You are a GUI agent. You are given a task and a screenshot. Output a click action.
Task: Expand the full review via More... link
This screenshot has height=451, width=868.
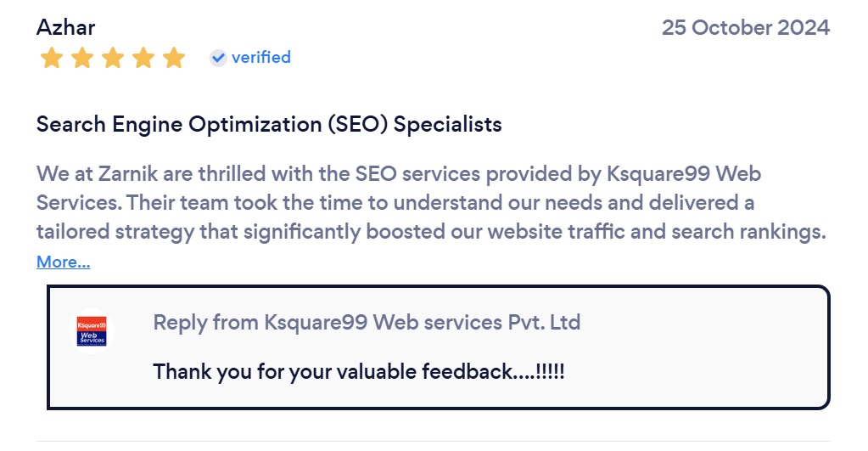point(63,262)
